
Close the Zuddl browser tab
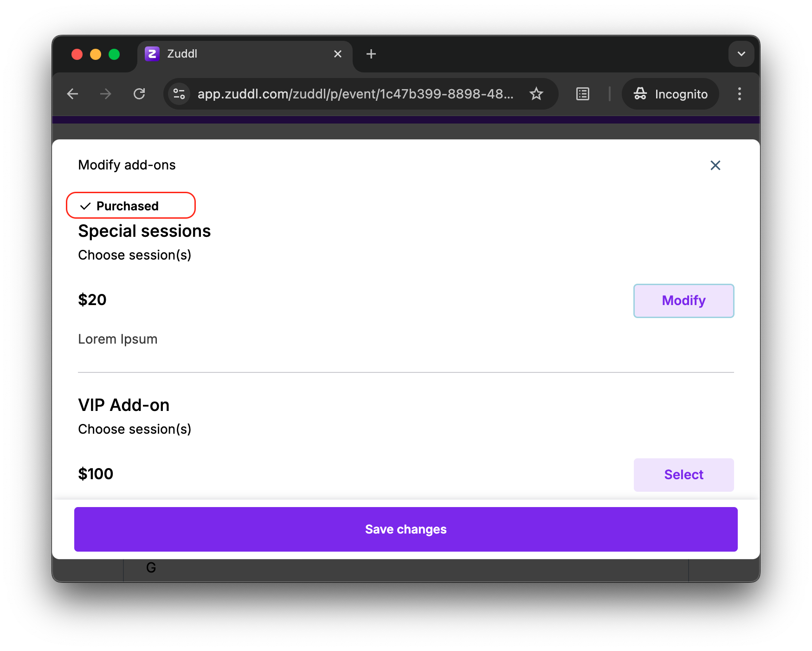coord(338,54)
